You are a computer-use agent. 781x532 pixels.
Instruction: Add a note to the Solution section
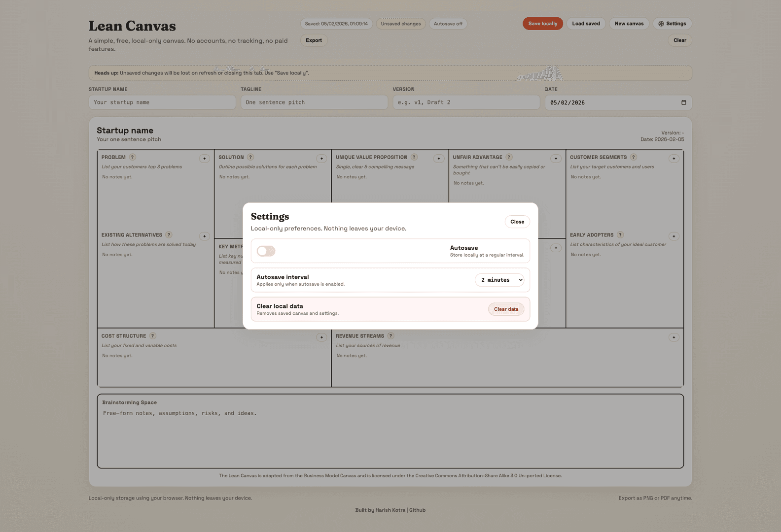tap(321, 159)
